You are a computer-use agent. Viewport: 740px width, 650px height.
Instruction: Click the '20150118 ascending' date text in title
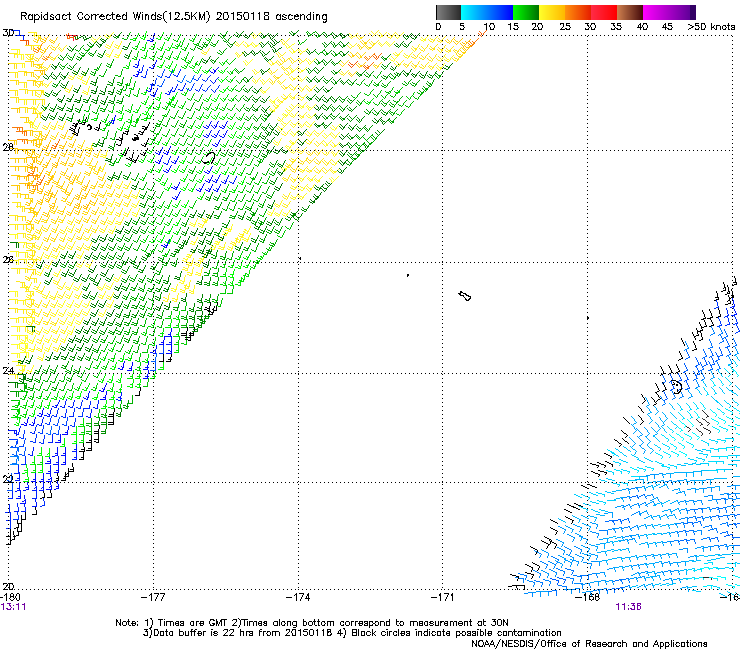click(271, 17)
